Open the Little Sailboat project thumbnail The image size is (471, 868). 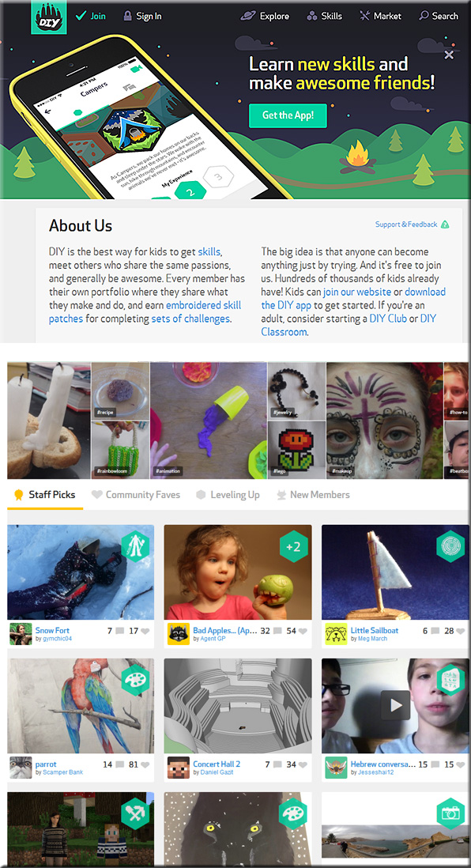coord(395,572)
